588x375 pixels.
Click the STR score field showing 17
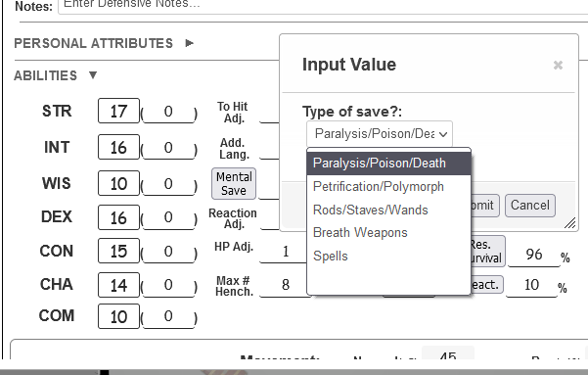click(x=118, y=111)
